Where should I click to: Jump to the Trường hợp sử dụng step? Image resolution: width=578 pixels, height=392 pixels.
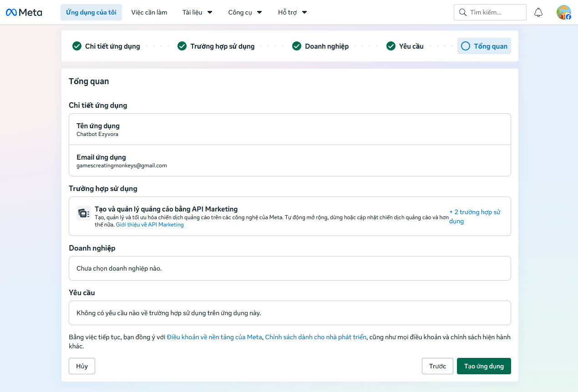tap(216, 46)
